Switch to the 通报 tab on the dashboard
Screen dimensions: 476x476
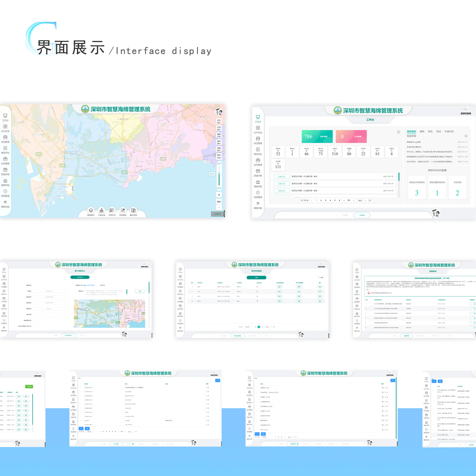click(x=422, y=131)
